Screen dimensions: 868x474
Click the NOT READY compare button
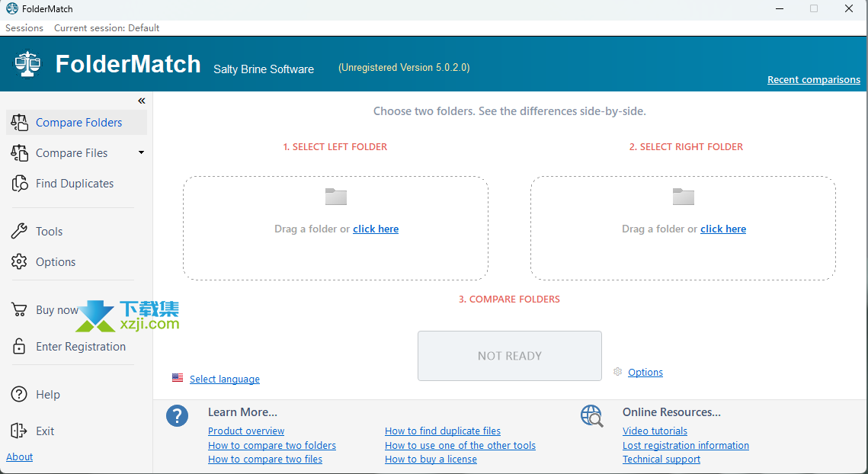[x=509, y=355]
